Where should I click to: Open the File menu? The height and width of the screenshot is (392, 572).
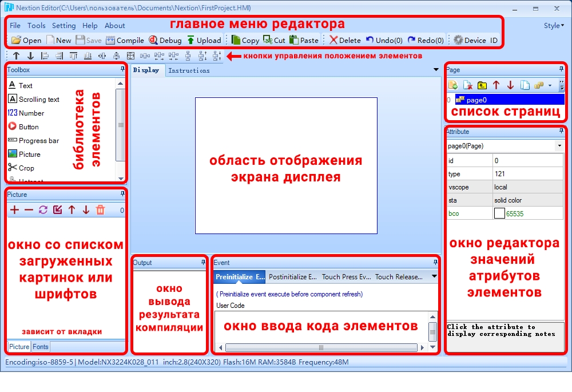[15, 25]
